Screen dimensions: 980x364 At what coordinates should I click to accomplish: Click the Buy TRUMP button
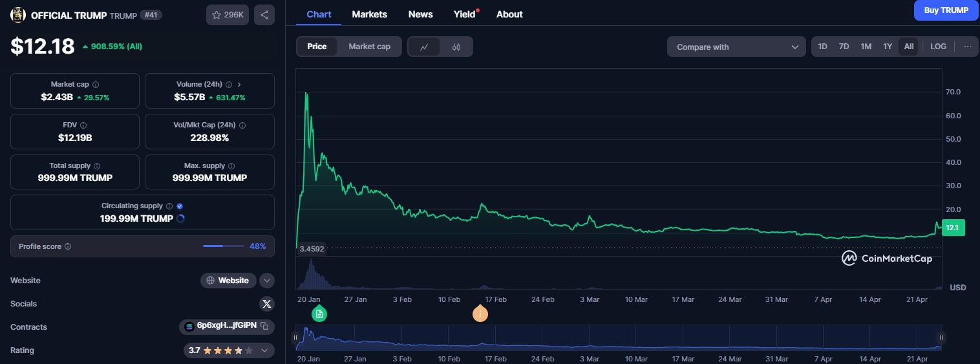point(946,10)
